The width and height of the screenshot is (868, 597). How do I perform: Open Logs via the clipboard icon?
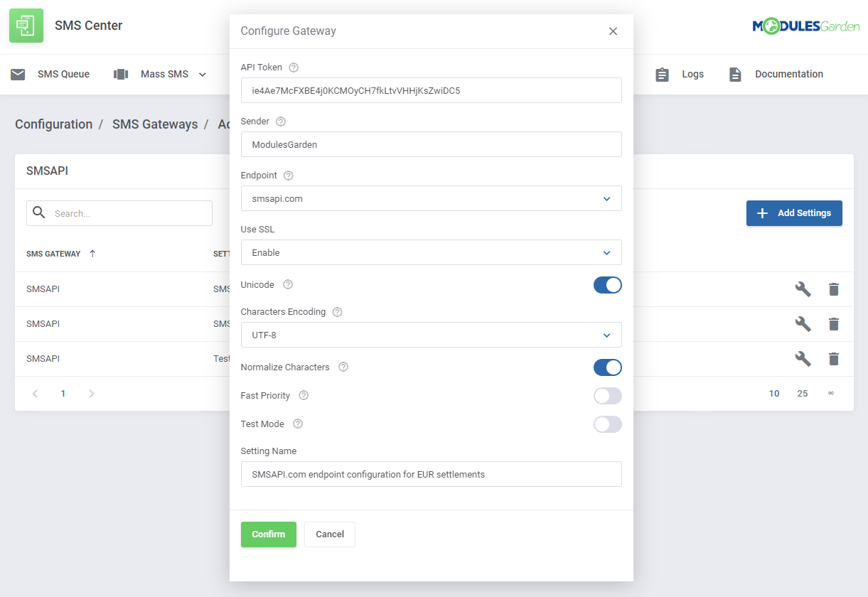click(x=663, y=74)
